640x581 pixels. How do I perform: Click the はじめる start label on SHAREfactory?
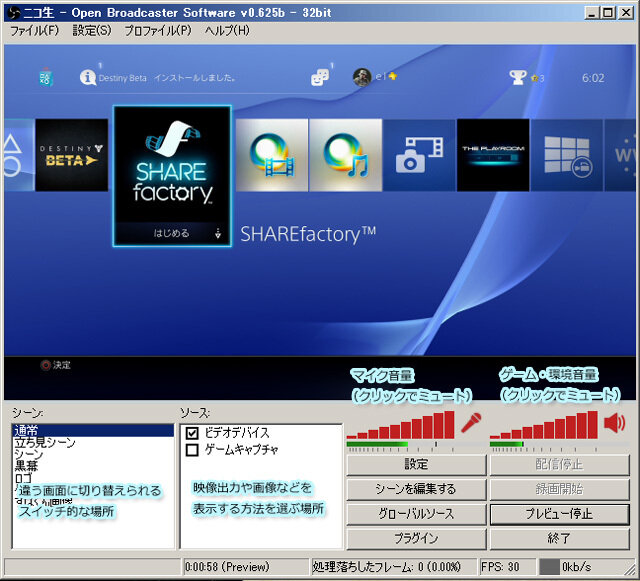coord(171,233)
